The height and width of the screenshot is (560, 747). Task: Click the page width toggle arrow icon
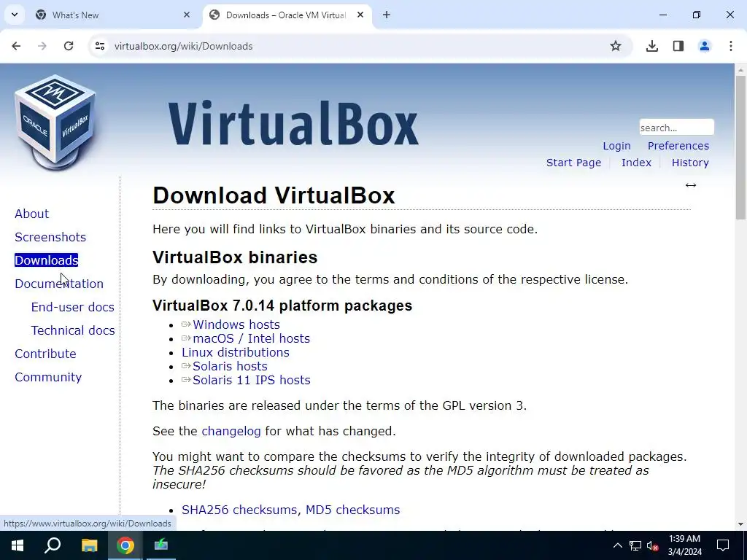pos(691,185)
